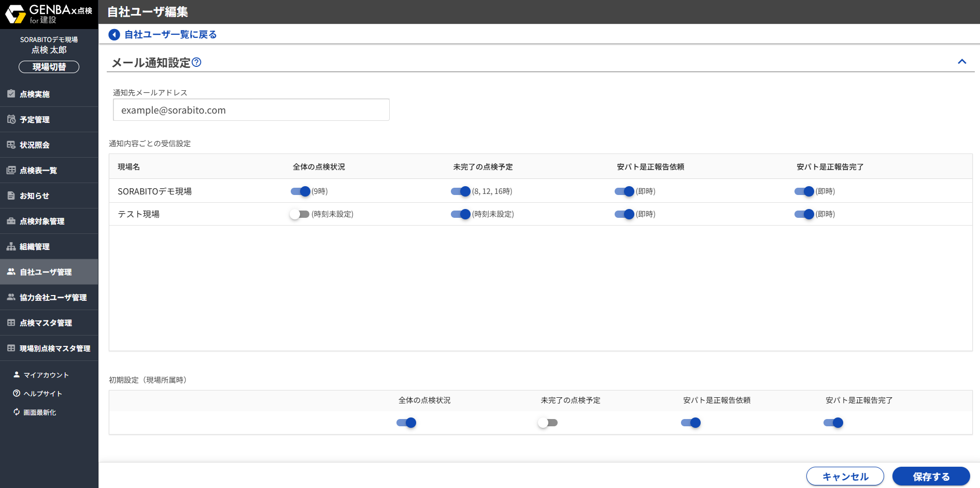Toggle off 安パト是正報告完了 for テスト現場

coord(804,214)
